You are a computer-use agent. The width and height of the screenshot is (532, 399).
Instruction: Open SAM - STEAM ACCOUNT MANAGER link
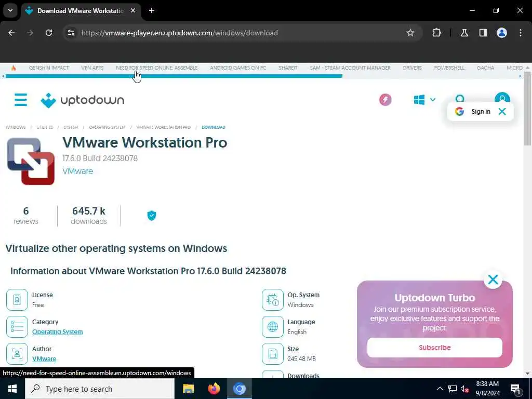point(350,68)
